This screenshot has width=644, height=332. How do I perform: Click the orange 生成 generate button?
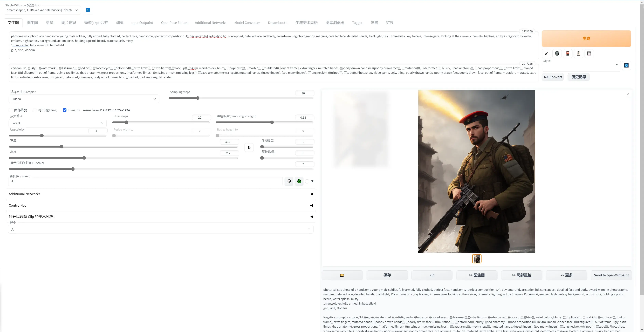coord(586,38)
